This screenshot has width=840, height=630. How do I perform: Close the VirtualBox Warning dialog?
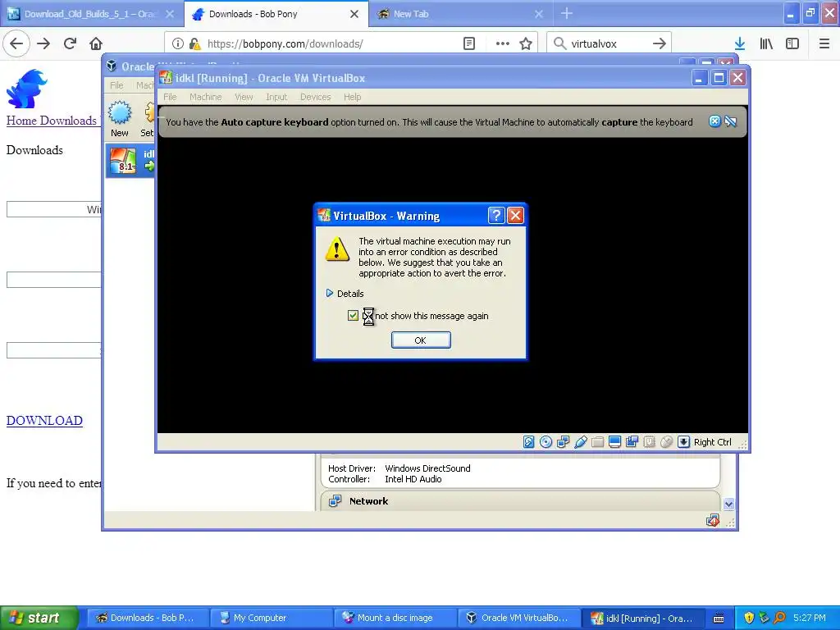[x=515, y=216]
